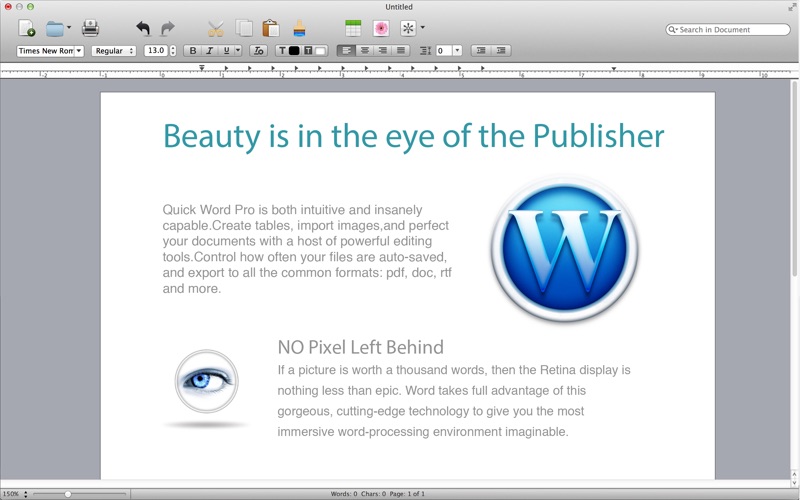Click the black text color swatch
The height and width of the screenshot is (500, 800).
coord(294,50)
